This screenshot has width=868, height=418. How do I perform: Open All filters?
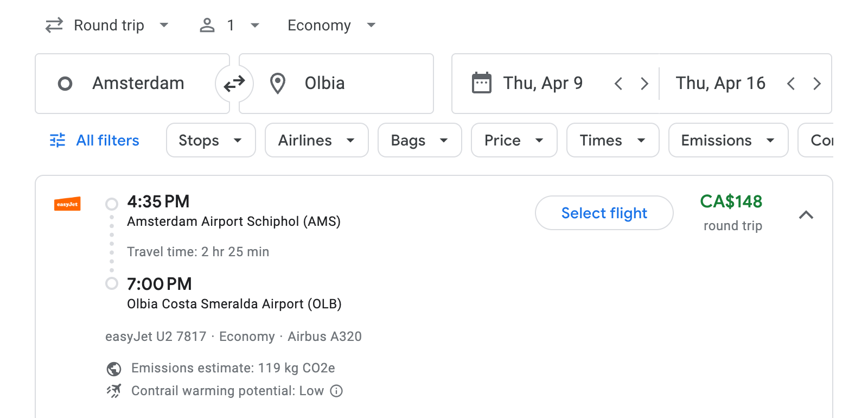(x=93, y=140)
